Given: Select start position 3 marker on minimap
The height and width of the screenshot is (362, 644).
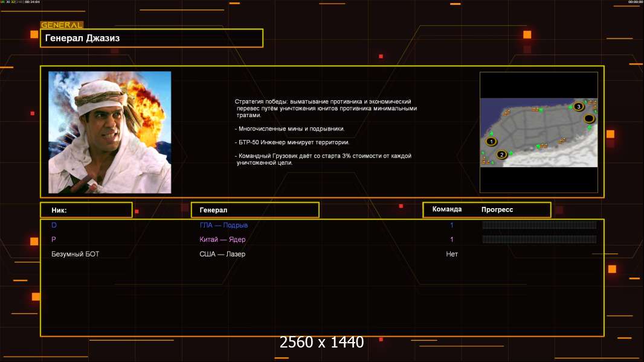Looking at the screenshot, I should 579,107.
